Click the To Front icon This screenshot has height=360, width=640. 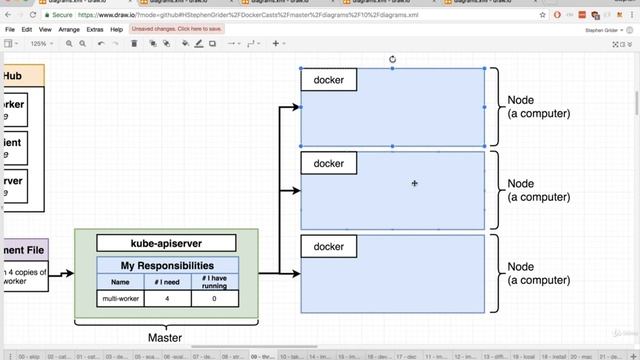[153, 43]
